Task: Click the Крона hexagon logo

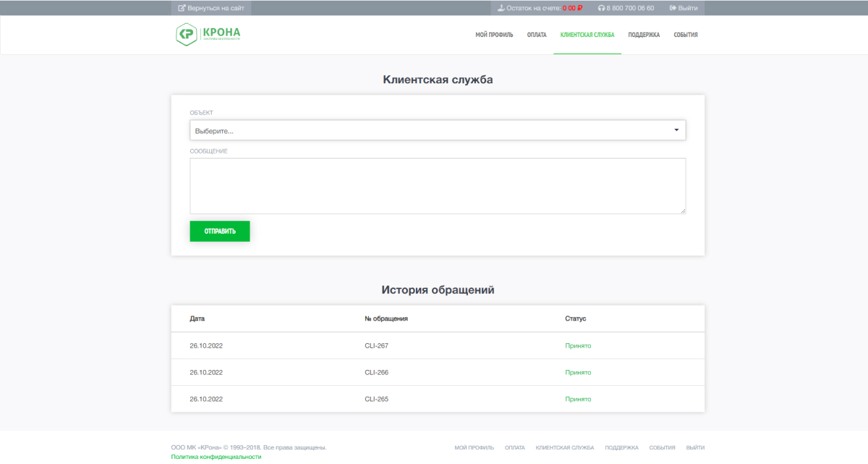Action: pos(187,34)
